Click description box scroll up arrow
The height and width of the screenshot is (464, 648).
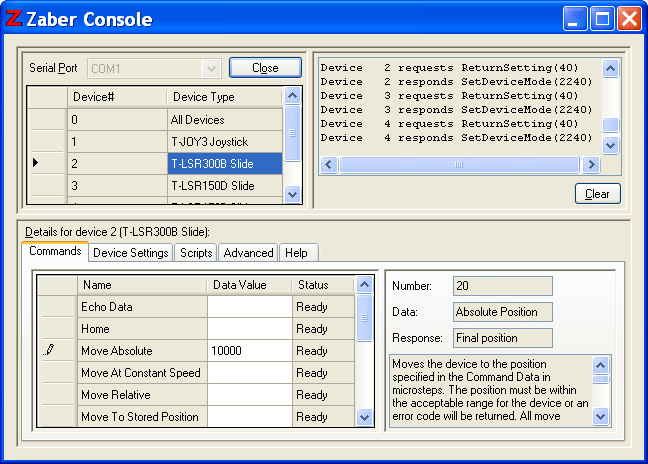tap(600, 365)
